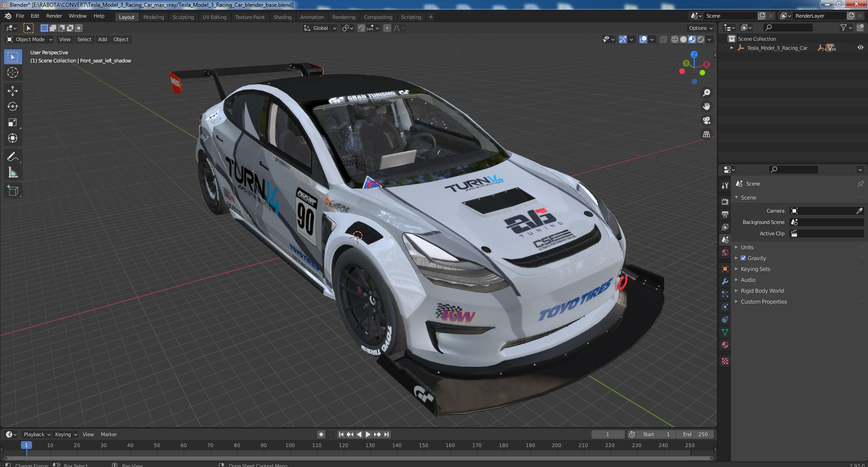The image size is (868, 467).
Task: Toggle the Gravity checkbox
Action: [743, 258]
